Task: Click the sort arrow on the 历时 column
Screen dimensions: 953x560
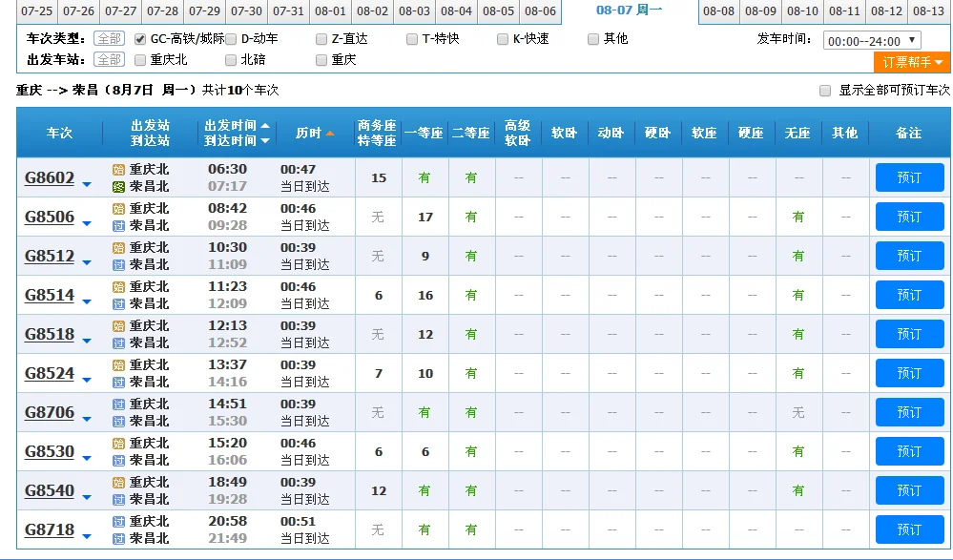Action: point(330,134)
